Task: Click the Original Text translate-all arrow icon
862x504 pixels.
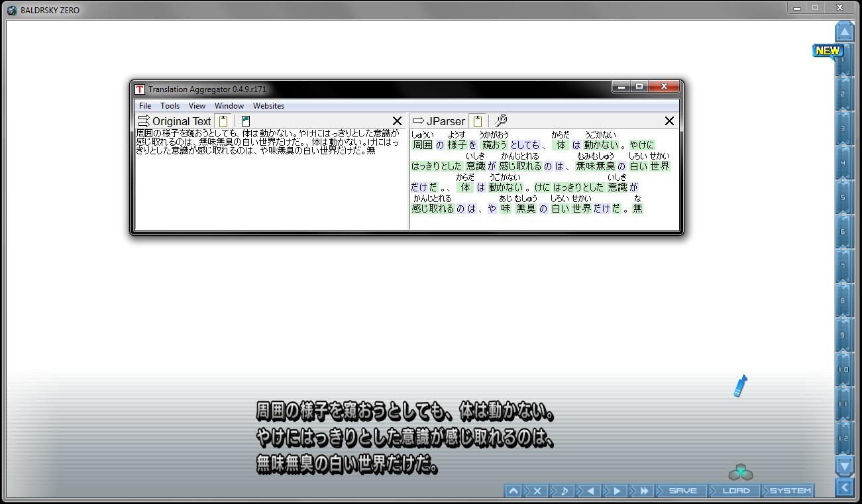Action: 143,121
